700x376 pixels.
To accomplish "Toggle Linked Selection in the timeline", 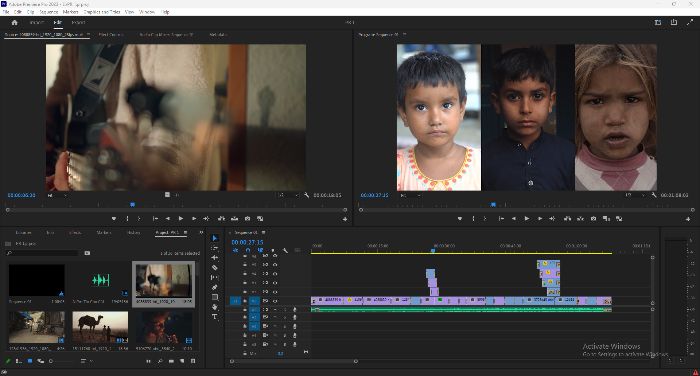I will [x=260, y=251].
